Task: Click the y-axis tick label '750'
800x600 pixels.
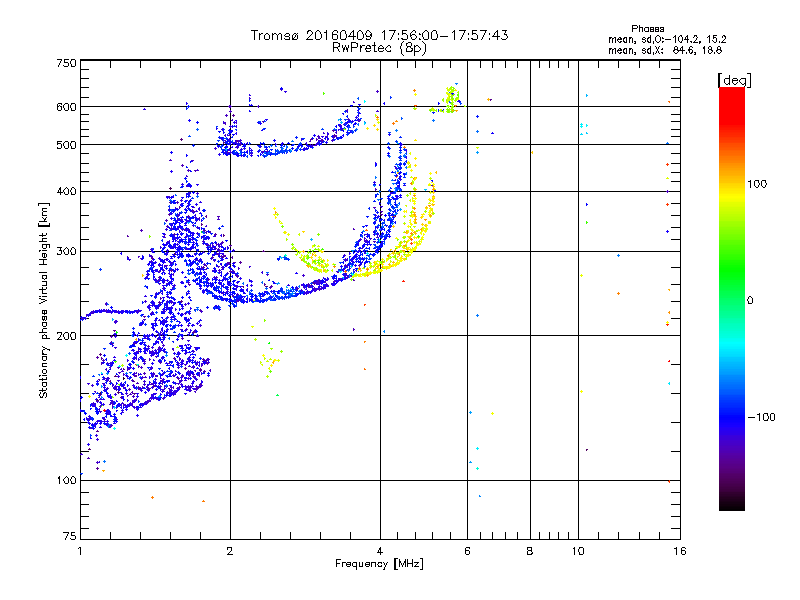Action: click(x=66, y=63)
